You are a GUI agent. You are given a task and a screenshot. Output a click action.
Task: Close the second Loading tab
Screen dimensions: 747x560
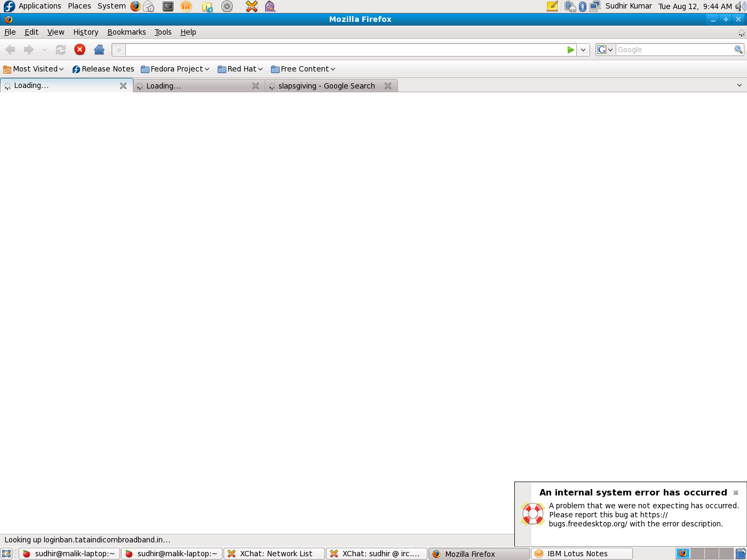pyautogui.click(x=256, y=86)
